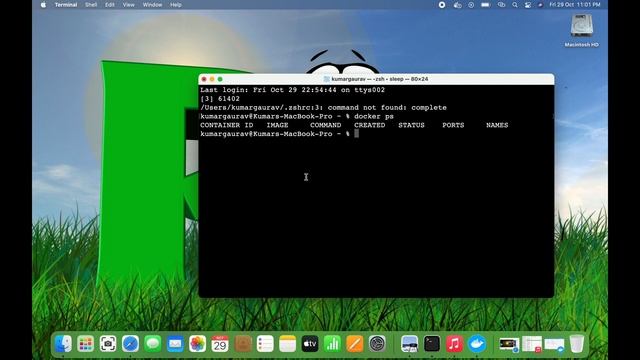Screen dimensions: 640x360
Task: Click the 'command not found: complete' error line
Action: [323, 108]
